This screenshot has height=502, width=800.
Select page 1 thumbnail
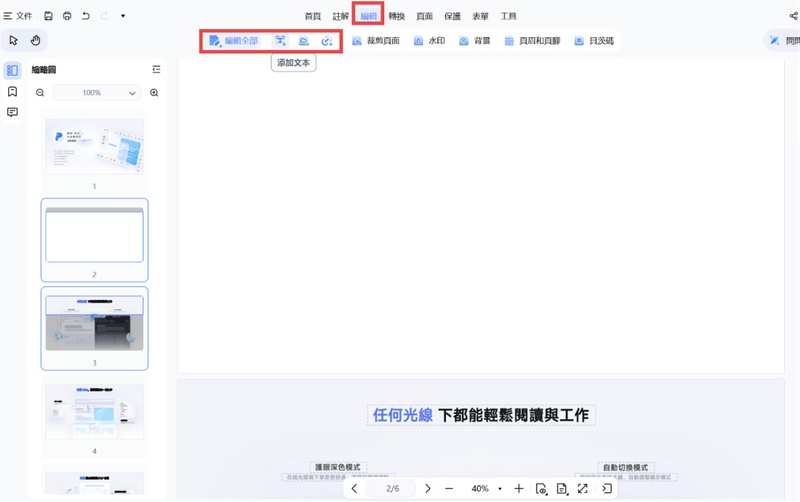click(94, 146)
